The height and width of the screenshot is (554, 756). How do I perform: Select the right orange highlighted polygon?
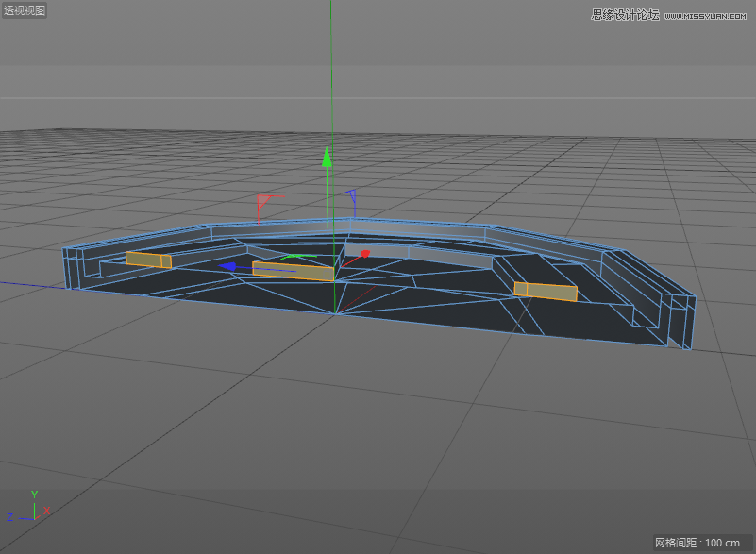pos(546,292)
